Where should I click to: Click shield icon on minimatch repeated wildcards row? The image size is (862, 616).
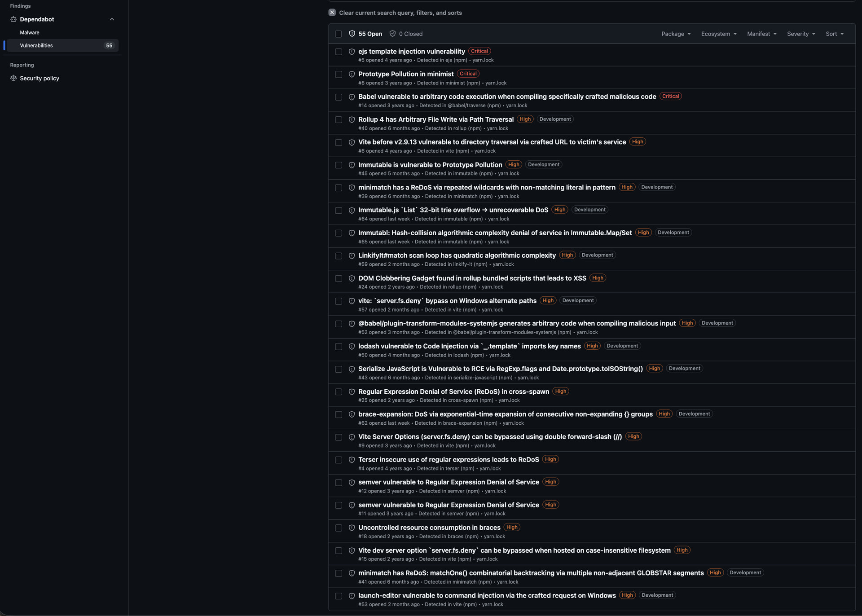click(352, 188)
